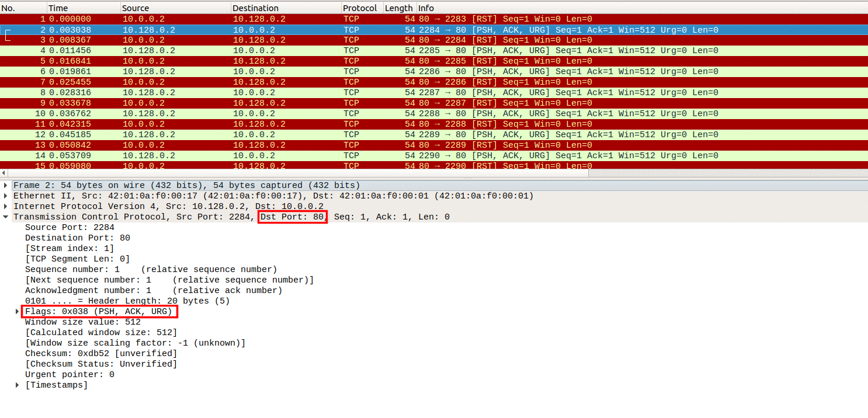Select packet row with time 0.025455
Screen dimensions: 868x418
[434, 82]
